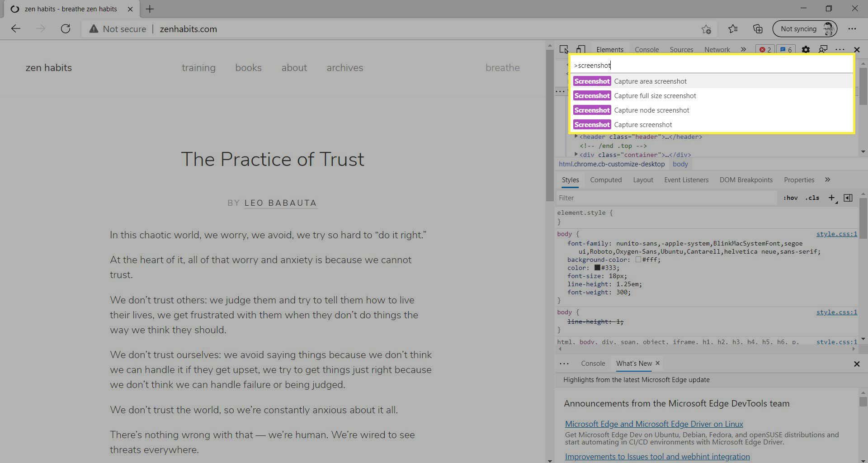Close the zen habits browser tab

pyautogui.click(x=130, y=9)
